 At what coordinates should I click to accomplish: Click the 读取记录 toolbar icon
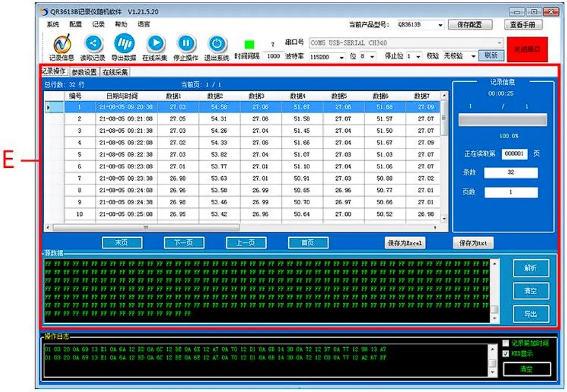pos(93,44)
